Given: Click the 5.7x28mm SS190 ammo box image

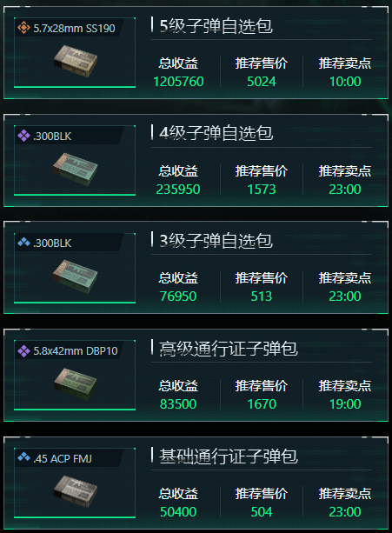Looking at the screenshot, I should [x=76, y=61].
